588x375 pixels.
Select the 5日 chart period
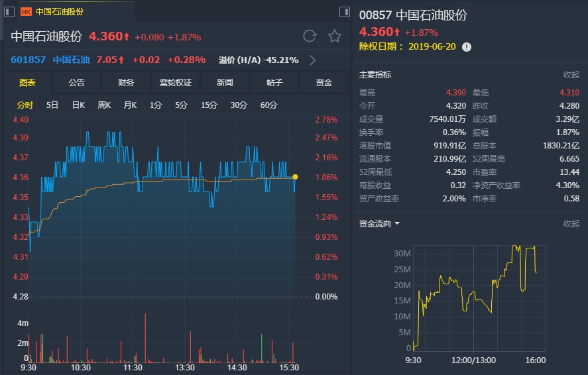(x=52, y=105)
